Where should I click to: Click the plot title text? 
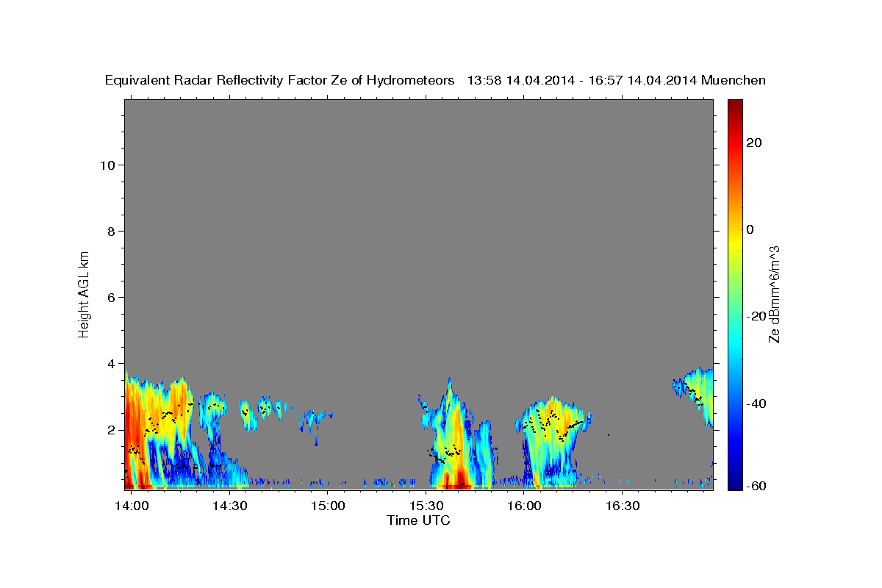[x=435, y=81]
